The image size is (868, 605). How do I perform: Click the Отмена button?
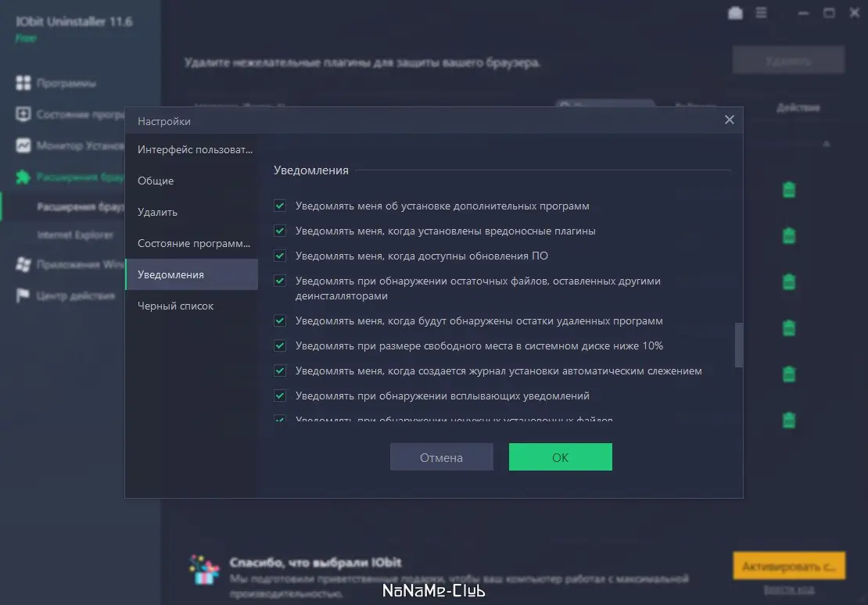tap(441, 457)
